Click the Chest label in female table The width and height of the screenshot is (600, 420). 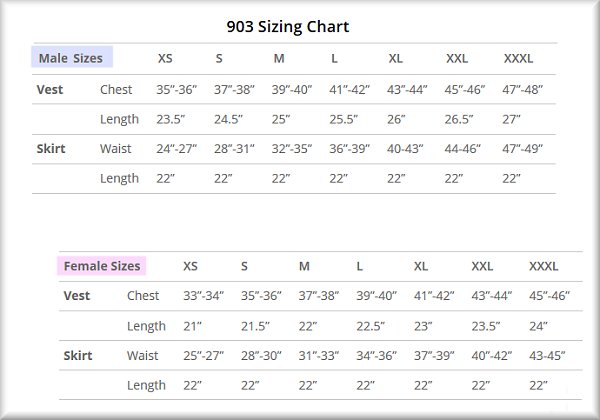point(143,296)
